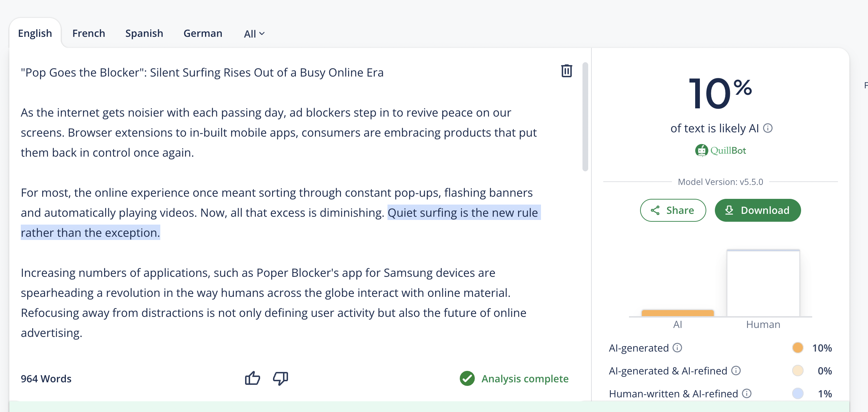Click info icon beside 'of text is likely AI'
Screen dimensions: 868x412
coord(768,128)
